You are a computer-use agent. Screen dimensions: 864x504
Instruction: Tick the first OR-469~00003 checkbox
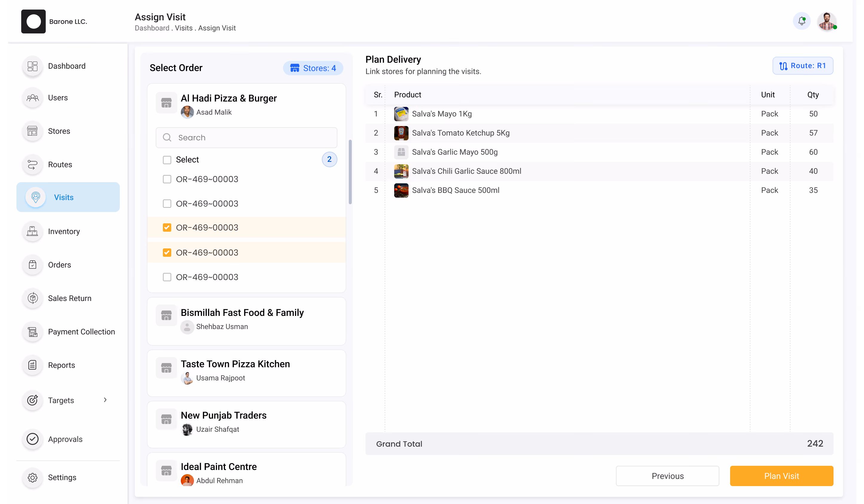167,179
